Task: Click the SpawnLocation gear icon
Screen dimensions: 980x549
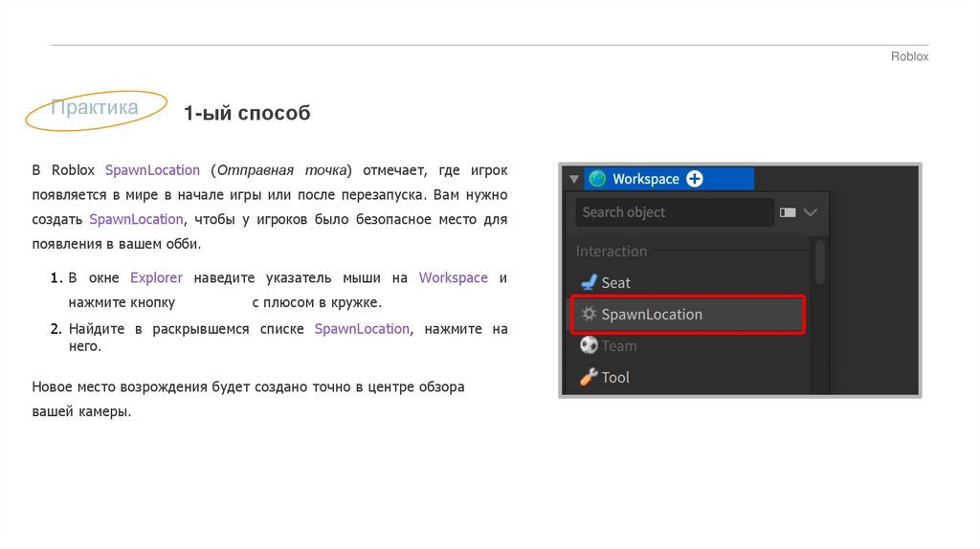Action: tap(589, 314)
